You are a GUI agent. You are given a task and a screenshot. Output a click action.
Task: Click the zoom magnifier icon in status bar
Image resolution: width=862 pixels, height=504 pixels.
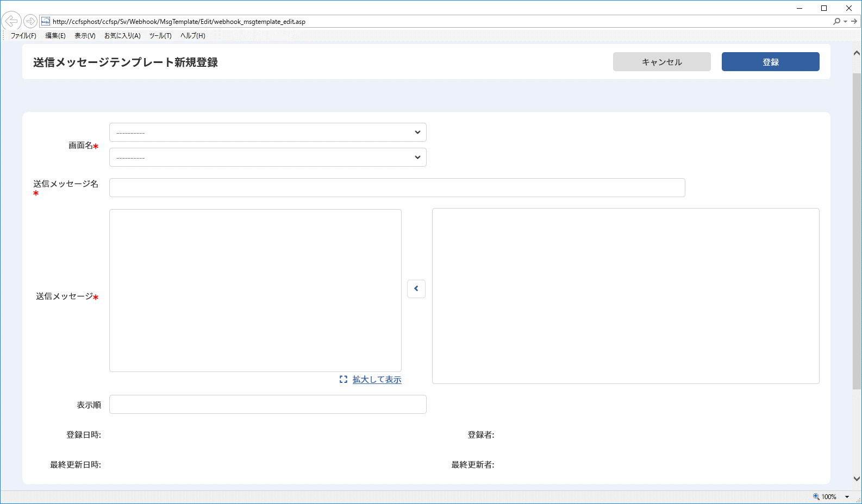click(x=816, y=496)
